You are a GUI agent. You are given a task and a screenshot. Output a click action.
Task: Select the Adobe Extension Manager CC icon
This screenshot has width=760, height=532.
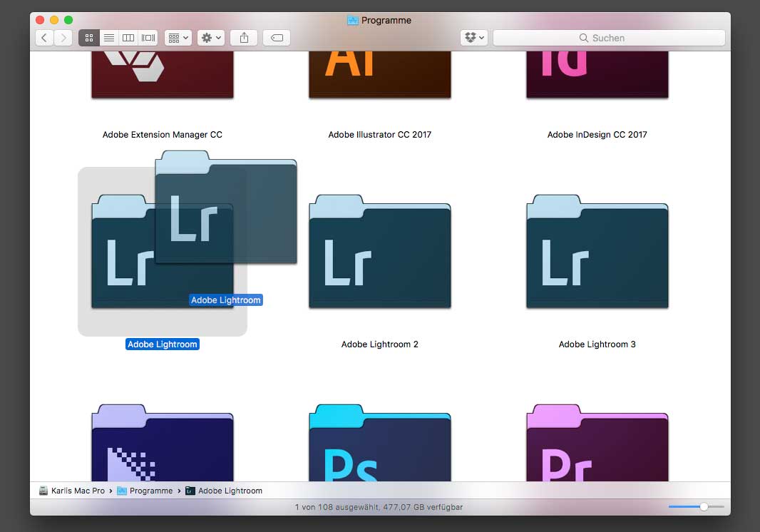163,74
